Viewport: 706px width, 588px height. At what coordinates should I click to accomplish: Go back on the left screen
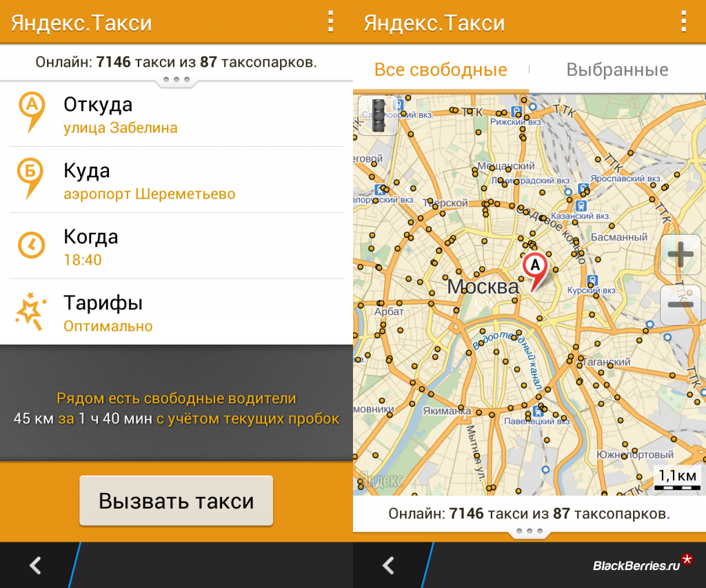pyautogui.click(x=36, y=565)
